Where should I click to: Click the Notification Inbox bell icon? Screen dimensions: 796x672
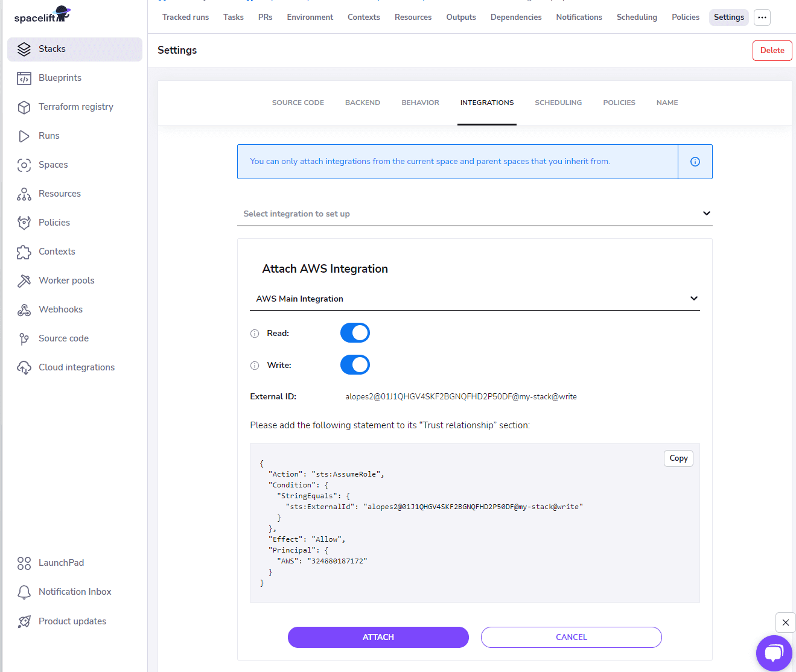coord(24,592)
